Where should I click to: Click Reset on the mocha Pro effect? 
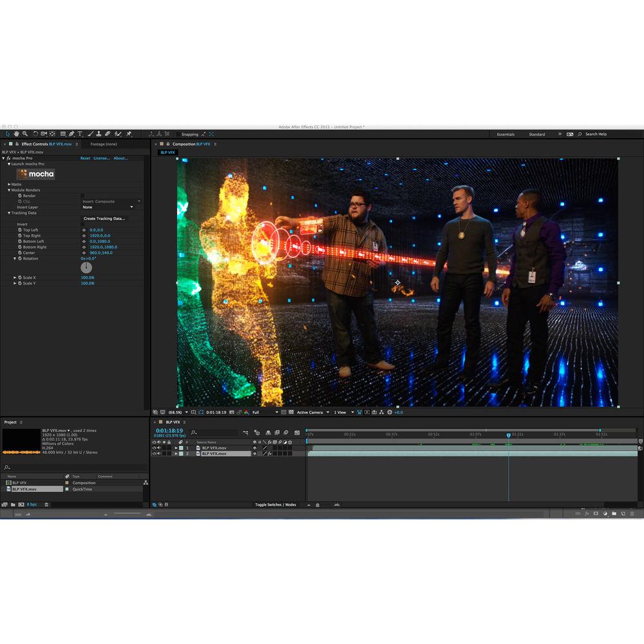(85, 158)
